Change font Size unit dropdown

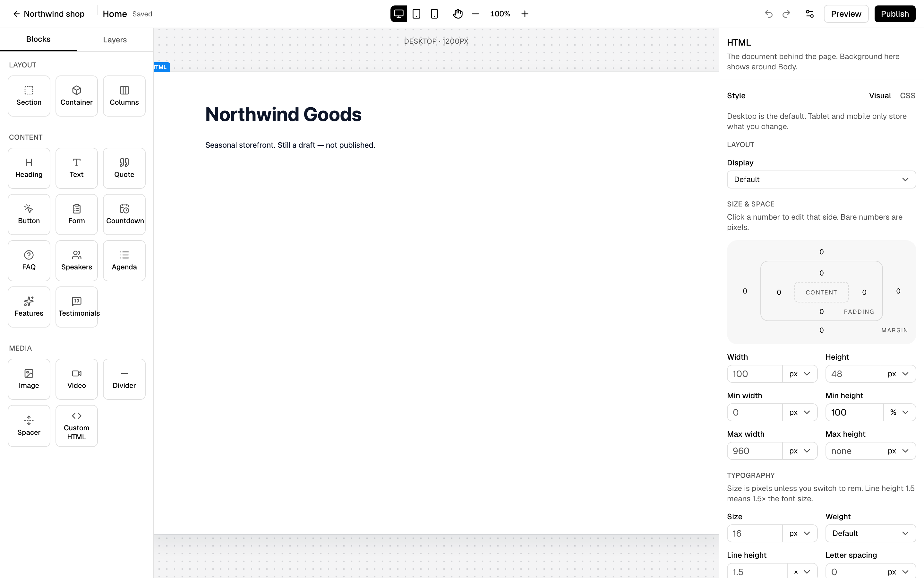point(800,533)
